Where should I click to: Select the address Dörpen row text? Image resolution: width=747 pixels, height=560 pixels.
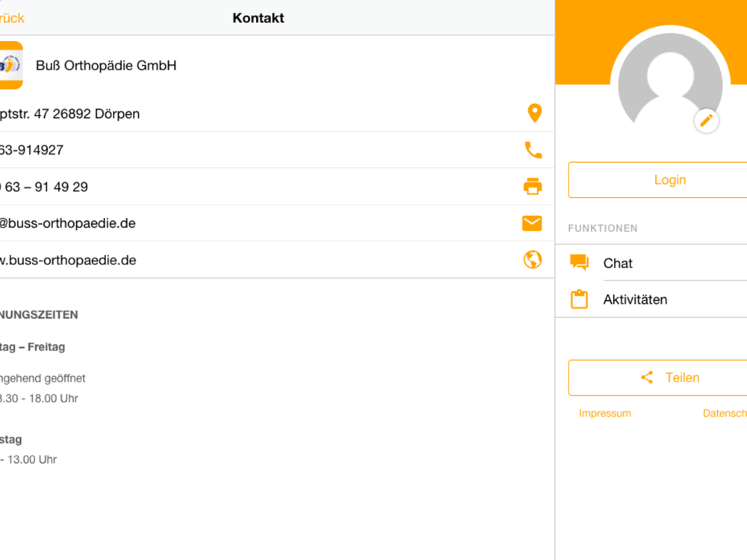(69, 113)
